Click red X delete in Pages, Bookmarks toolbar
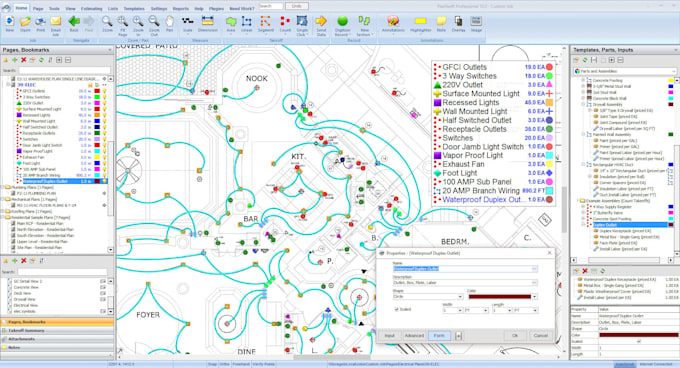Viewport: 680px width, 368px height. (23, 60)
